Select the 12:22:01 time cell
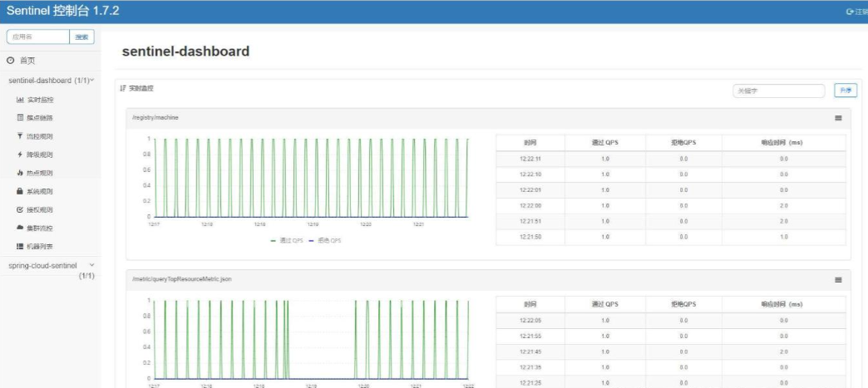This screenshot has height=388, width=868. [530, 190]
